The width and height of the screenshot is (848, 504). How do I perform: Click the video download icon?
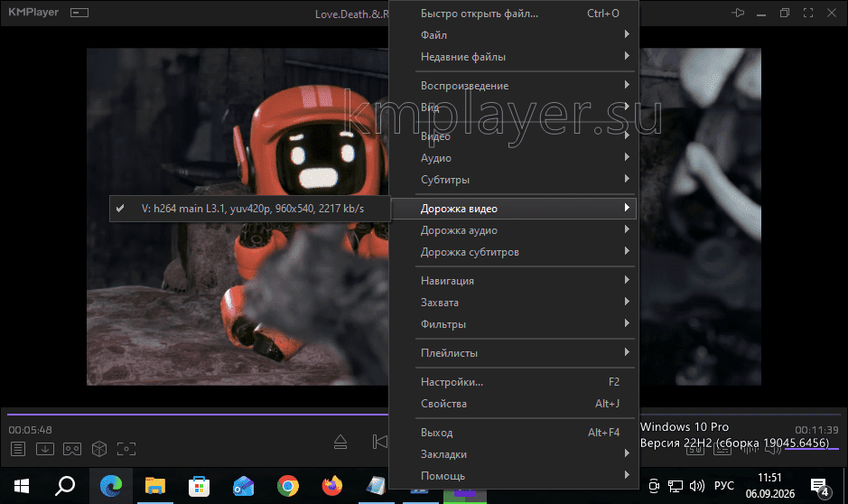point(45,449)
